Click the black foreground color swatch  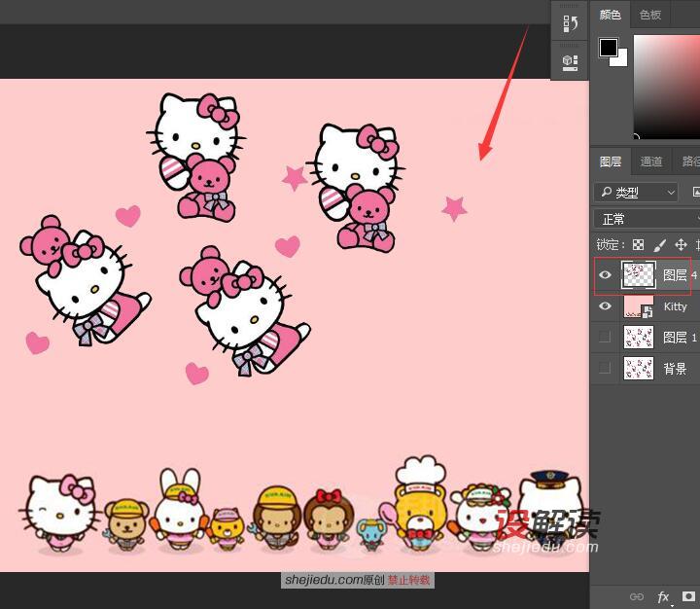tap(608, 47)
